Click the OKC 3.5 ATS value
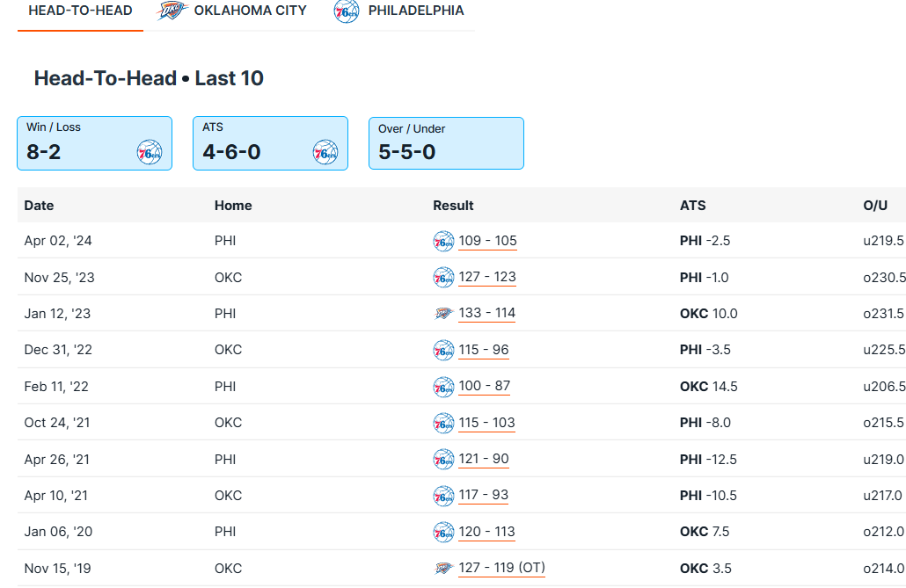 pos(705,569)
